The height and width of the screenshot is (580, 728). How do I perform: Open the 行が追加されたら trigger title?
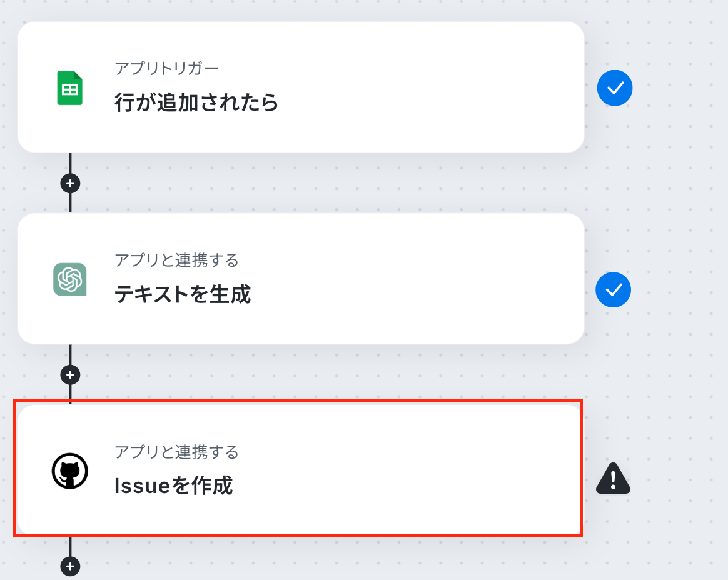(196, 102)
